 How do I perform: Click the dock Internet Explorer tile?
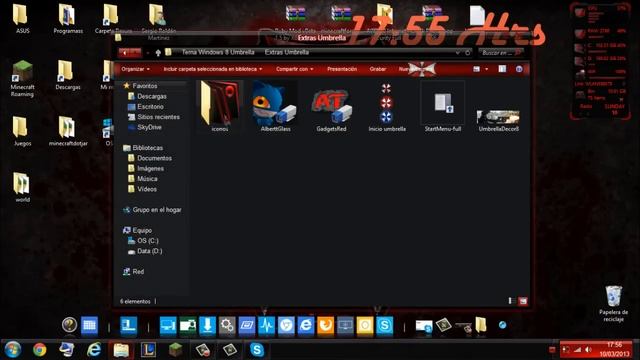(305, 325)
